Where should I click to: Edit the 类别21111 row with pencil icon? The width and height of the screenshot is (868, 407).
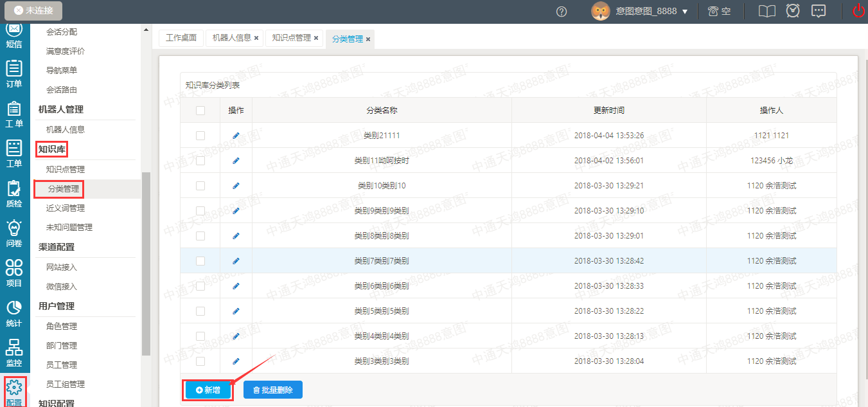[236, 136]
